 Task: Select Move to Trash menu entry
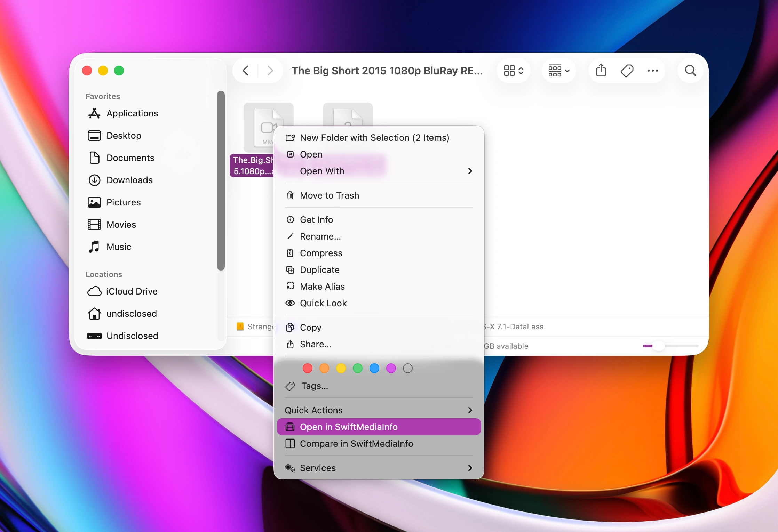[379, 195]
